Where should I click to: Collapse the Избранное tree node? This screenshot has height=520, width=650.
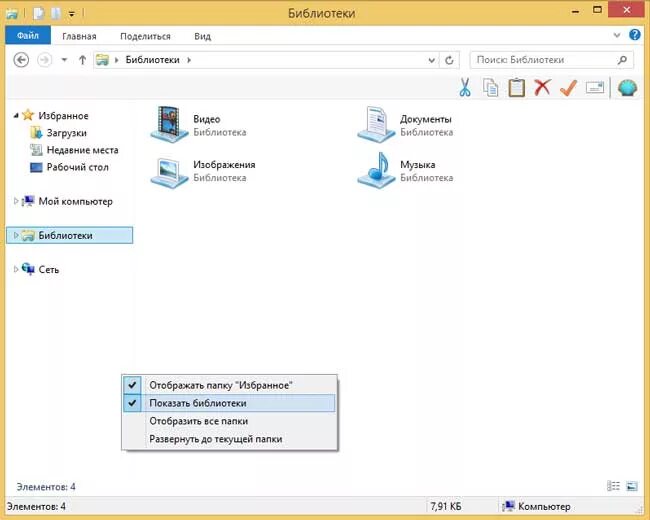[x=15, y=116]
